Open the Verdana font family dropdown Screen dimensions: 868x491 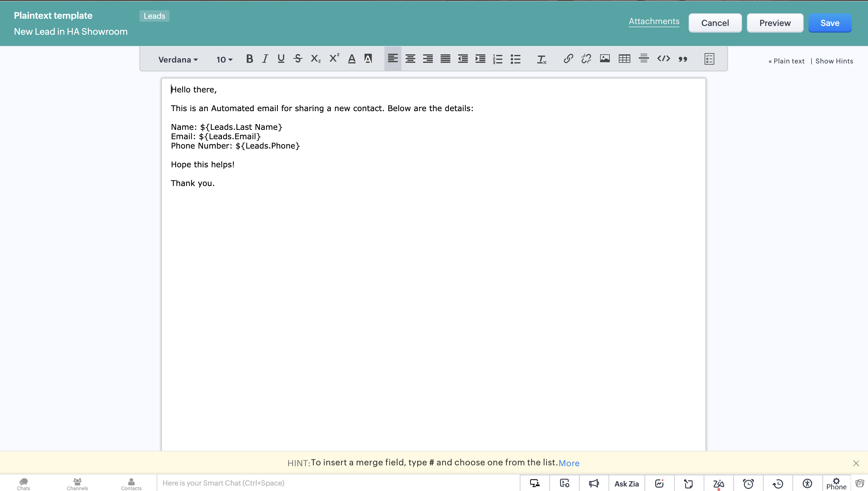pyautogui.click(x=178, y=60)
